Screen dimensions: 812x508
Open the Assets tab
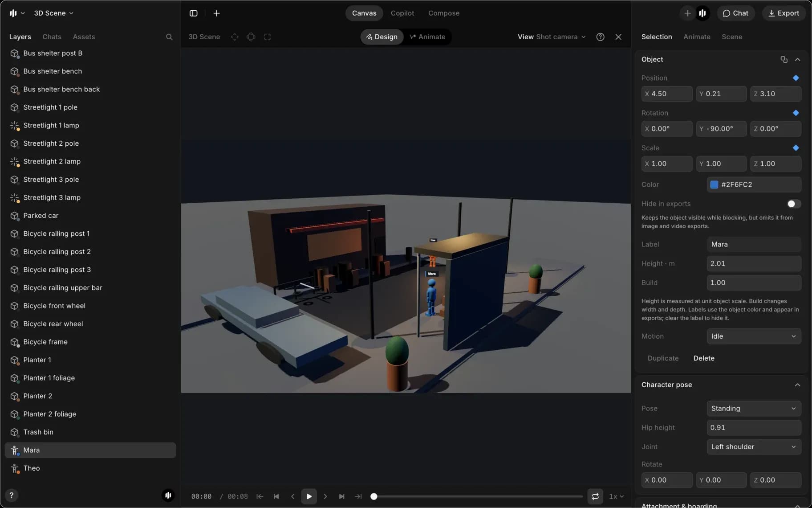tap(84, 37)
